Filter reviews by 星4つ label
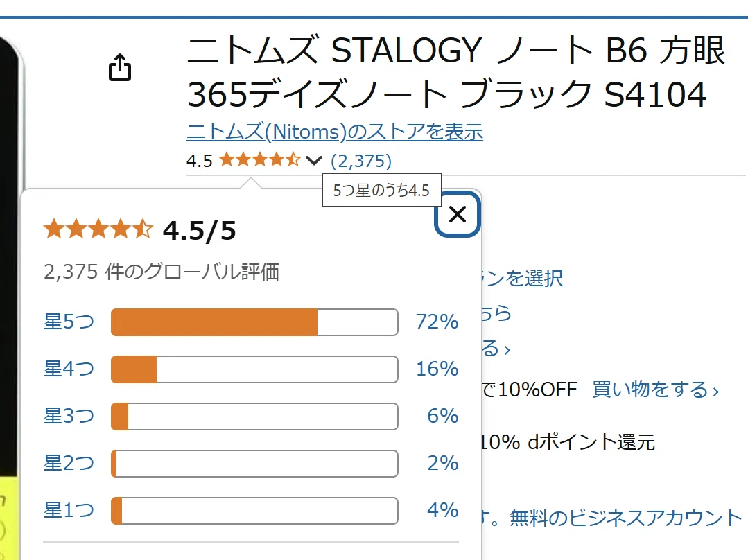Screen dimensions: 748x560 (x=69, y=369)
